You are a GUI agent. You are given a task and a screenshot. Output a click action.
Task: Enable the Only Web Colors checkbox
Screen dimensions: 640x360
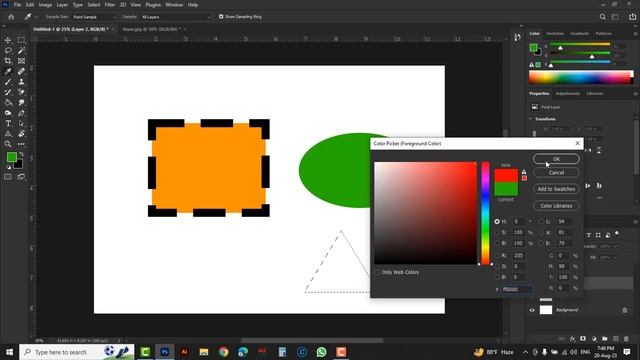coord(378,272)
